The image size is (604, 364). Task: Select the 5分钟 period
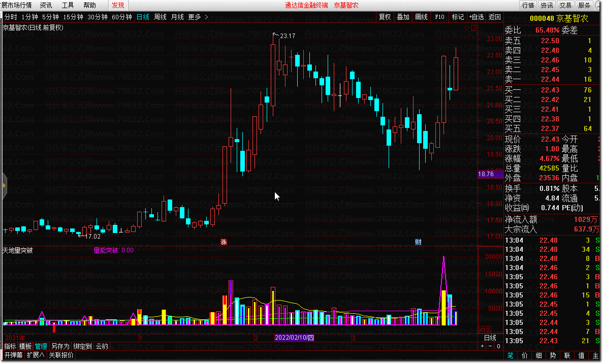click(50, 17)
